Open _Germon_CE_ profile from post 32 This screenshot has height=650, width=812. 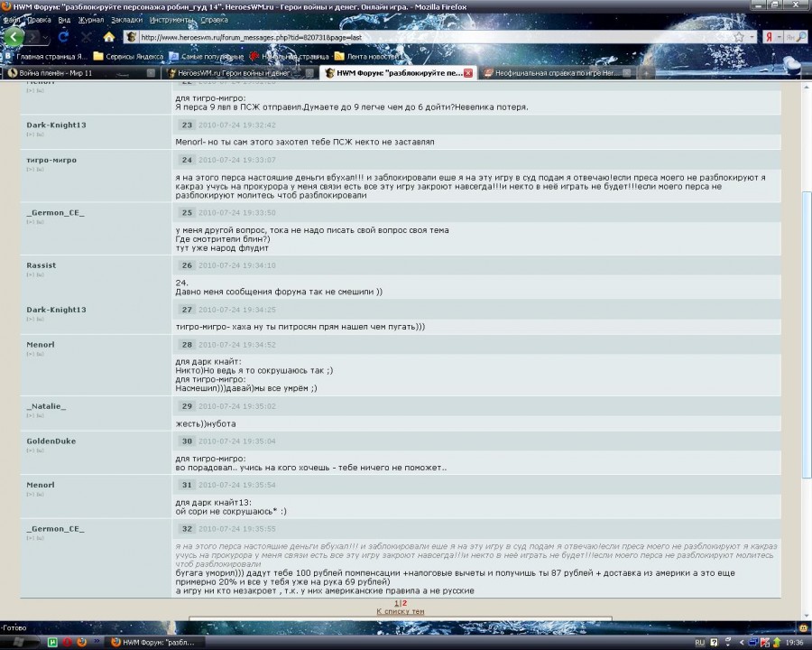[x=55, y=529]
